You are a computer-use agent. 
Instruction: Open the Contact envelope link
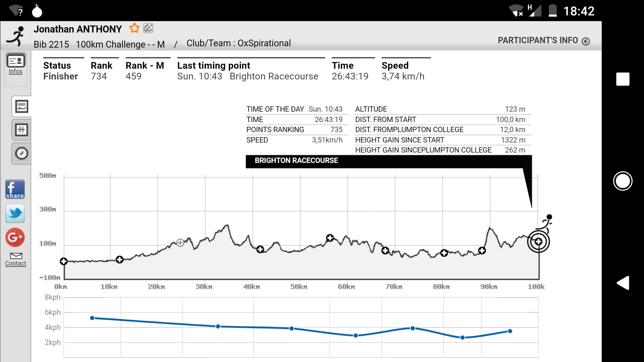click(x=15, y=260)
